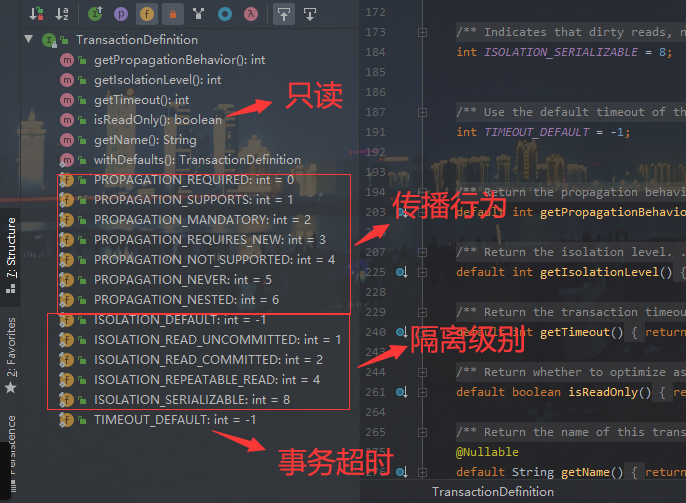Toggle Show Anonymous Classes
Screen dimensions: 686x503
pyautogui.click(x=199, y=14)
